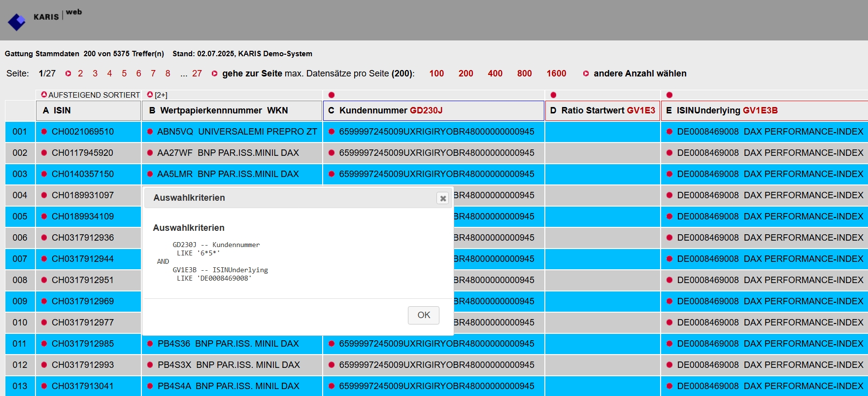Set 1600 records per page
868x396 pixels.
556,73
